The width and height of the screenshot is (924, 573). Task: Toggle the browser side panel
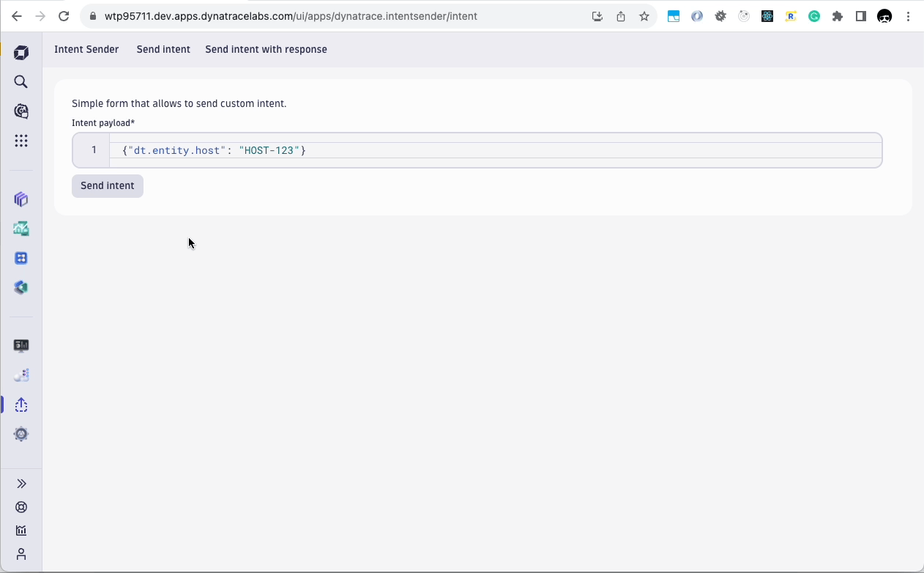tap(861, 16)
